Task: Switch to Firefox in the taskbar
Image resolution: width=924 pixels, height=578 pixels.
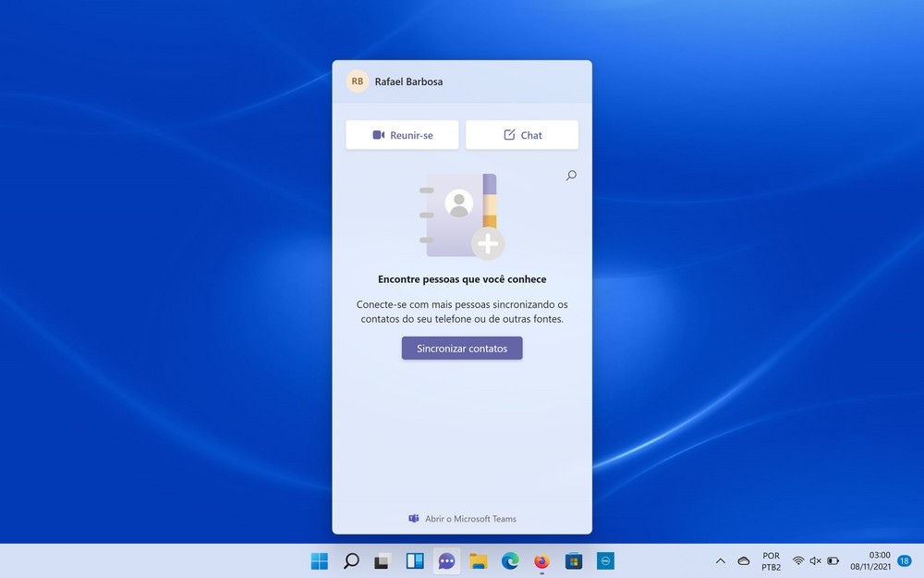Action: pyautogui.click(x=541, y=561)
